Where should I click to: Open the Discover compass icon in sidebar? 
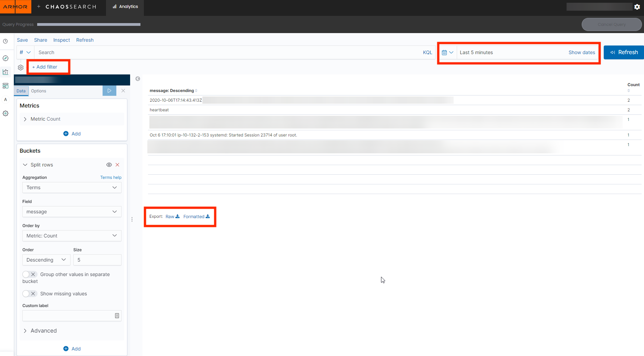[6, 58]
